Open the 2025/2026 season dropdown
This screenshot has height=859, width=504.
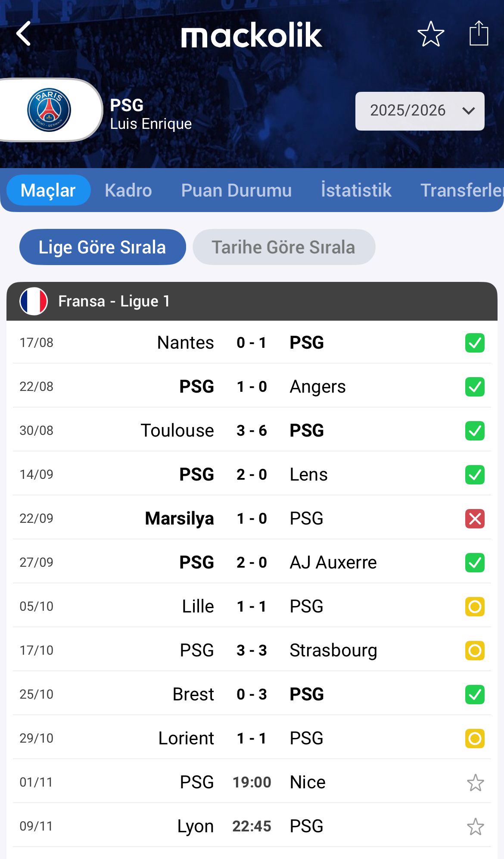tap(420, 111)
